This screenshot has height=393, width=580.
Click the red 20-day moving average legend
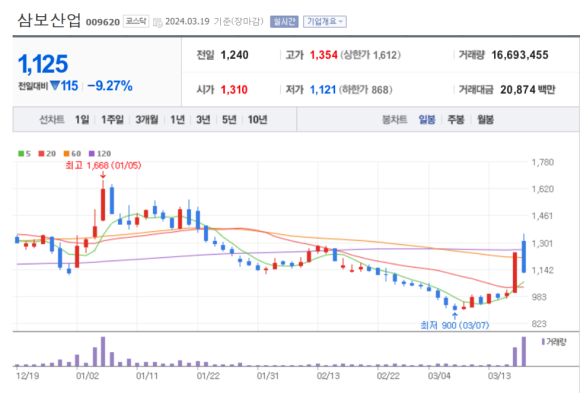click(x=47, y=153)
